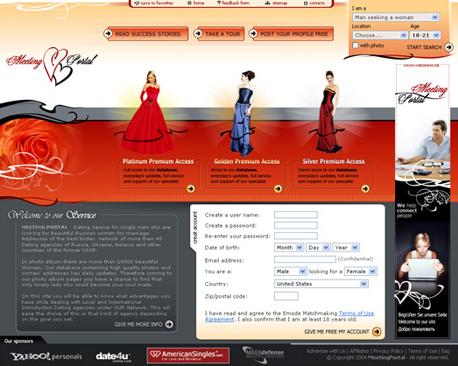Image resolution: width=458 pixels, height=366 pixels.
Task: Open the Advertise with Us footer link
Action: click(x=326, y=351)
